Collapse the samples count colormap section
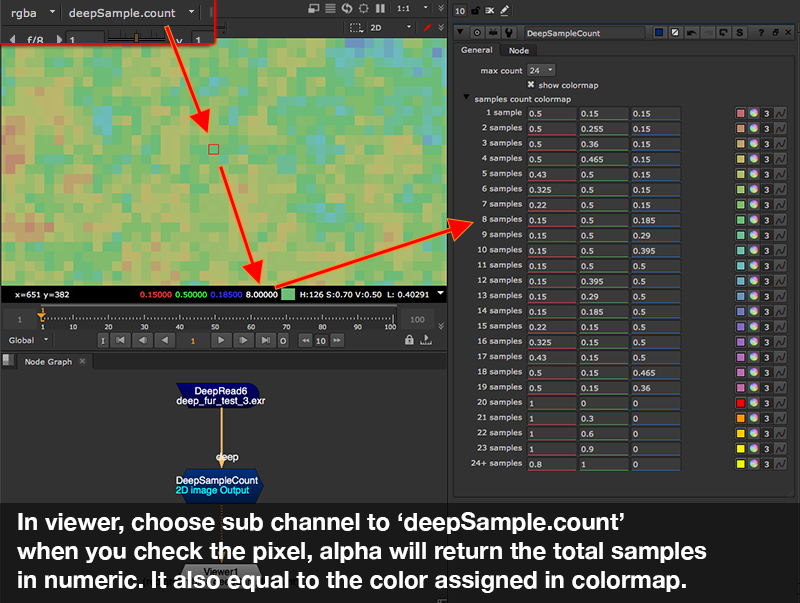Screen dimensions: 800x603 467,99
